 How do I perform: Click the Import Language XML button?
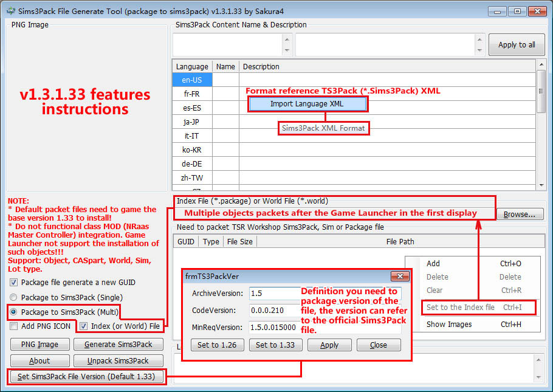point(307,104)
